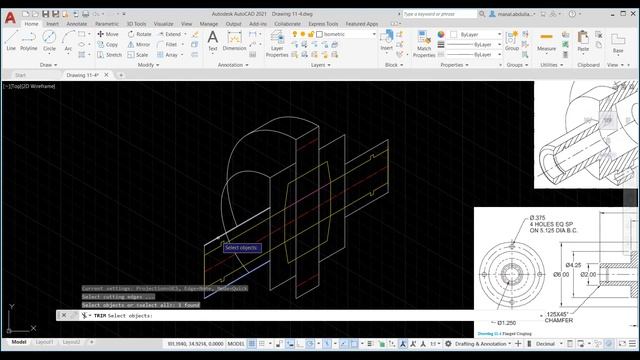Viewport: 640px width, 360px height.
Task: Click the Save icon in quick access toolbar
Action: (45, 14)
